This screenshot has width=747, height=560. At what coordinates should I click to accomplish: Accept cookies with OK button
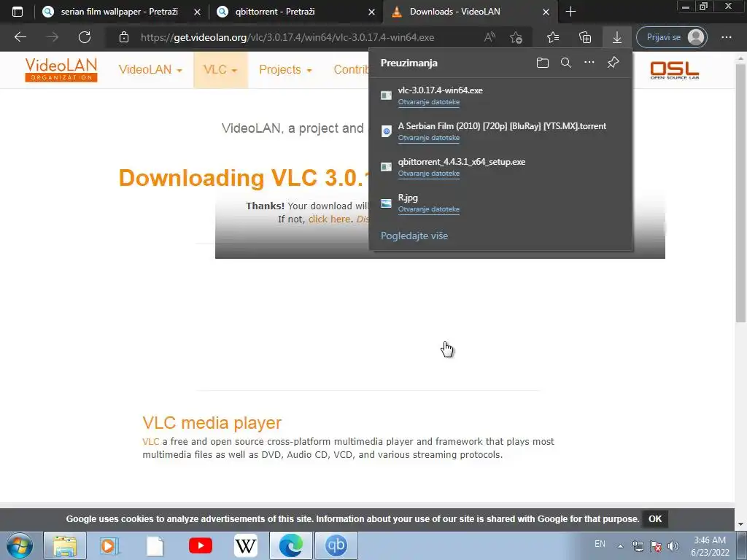click(655, 519)
